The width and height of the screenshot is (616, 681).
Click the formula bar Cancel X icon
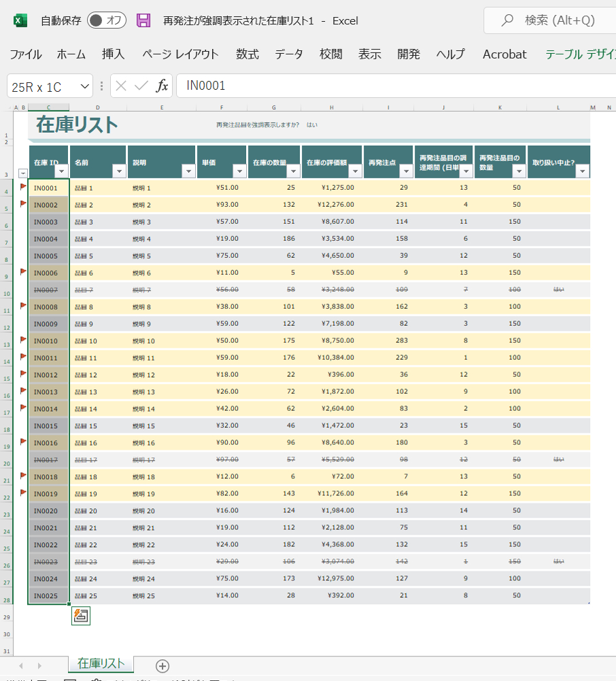click(x=121, y=86)
